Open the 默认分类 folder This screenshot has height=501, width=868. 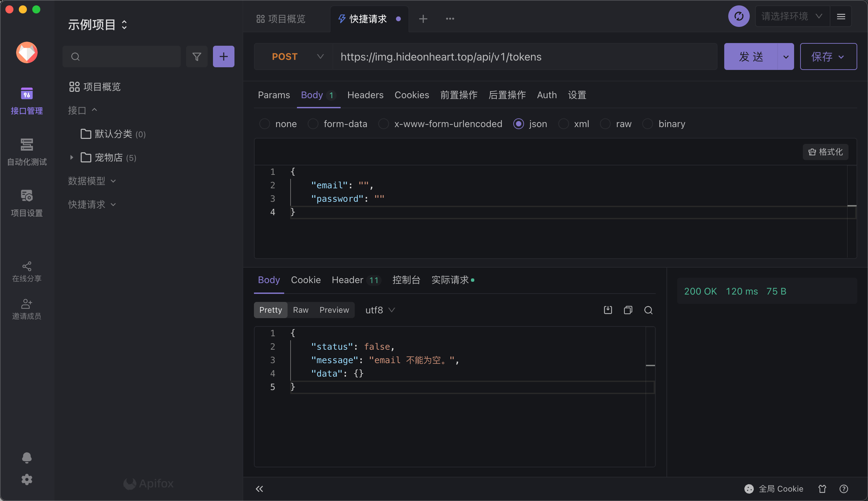pyautogui.click(x=113, y=134)
